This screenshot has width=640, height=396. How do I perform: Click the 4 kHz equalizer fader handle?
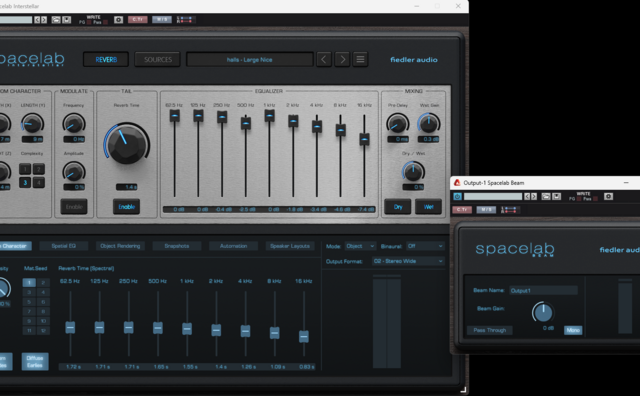[317, 127]
